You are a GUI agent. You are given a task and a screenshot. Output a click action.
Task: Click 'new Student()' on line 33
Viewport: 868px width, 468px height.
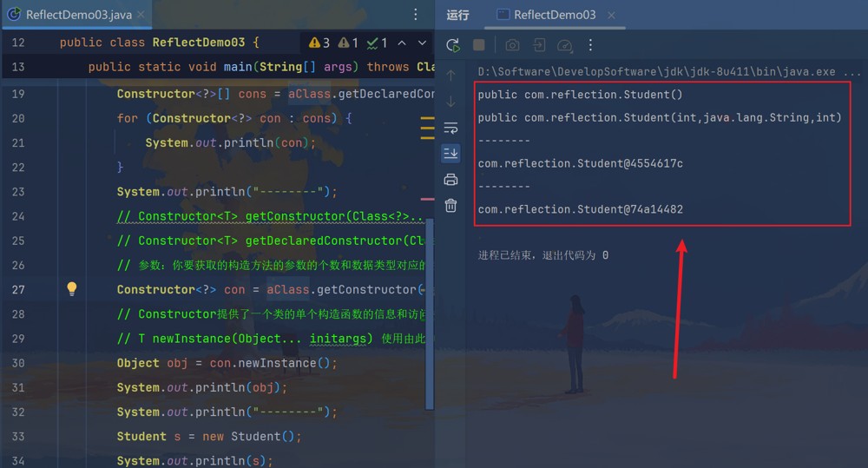tap(248, 437)
